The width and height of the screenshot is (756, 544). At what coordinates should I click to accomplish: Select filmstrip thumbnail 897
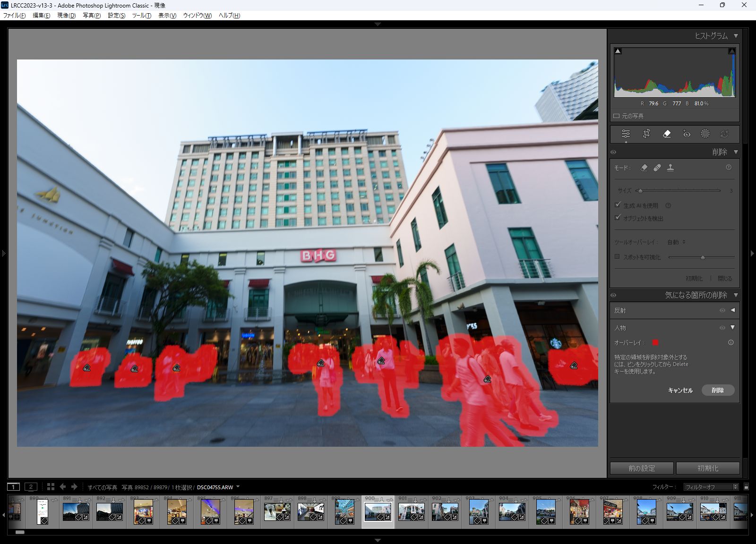tap(277, 511)
